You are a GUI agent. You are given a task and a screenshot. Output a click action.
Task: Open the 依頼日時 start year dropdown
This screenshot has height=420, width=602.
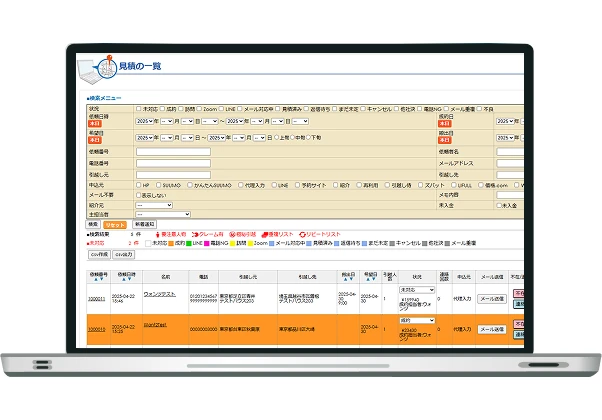(x=148, y=121)
